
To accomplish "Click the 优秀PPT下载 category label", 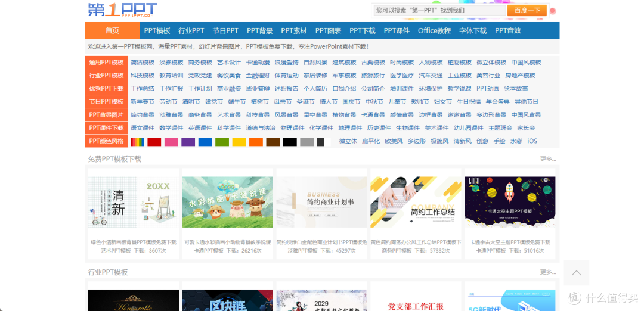I will tap(106, 89).
